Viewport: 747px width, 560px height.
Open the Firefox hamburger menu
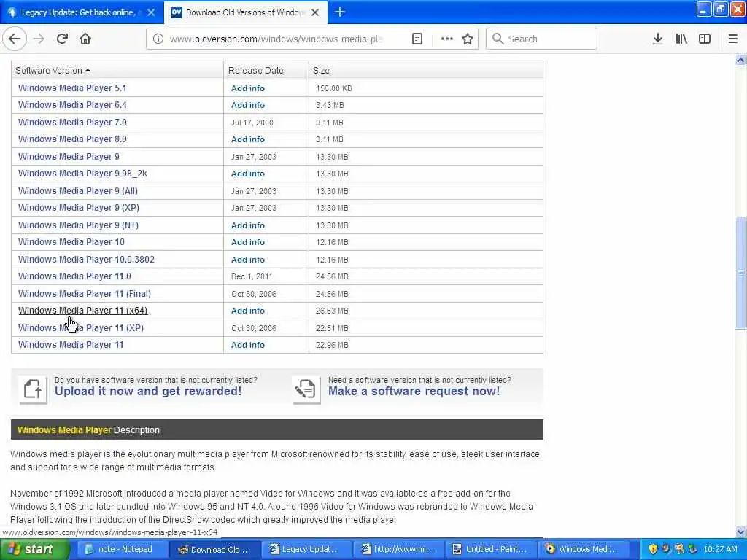(x=733, y=39)
